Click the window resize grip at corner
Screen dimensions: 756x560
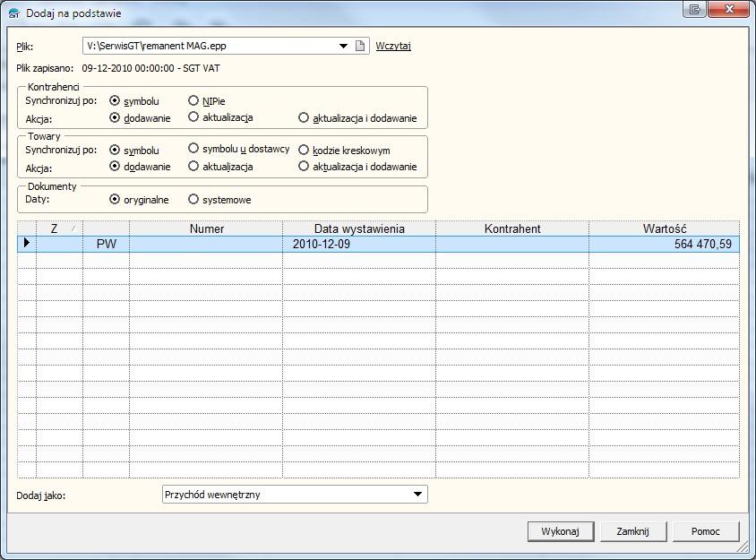click(743, 547)
